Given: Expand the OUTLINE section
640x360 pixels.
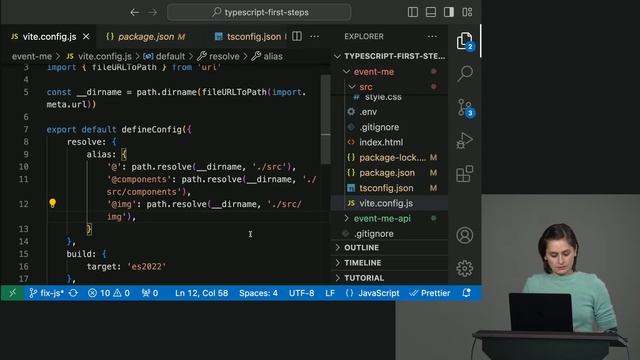Looking at the screenshot, I should pos(390,248).
